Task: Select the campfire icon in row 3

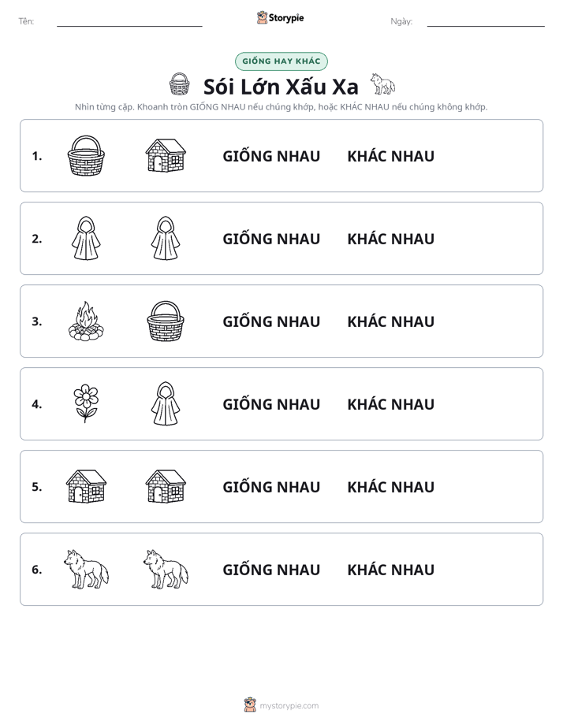Action: [x=86, y=321]
